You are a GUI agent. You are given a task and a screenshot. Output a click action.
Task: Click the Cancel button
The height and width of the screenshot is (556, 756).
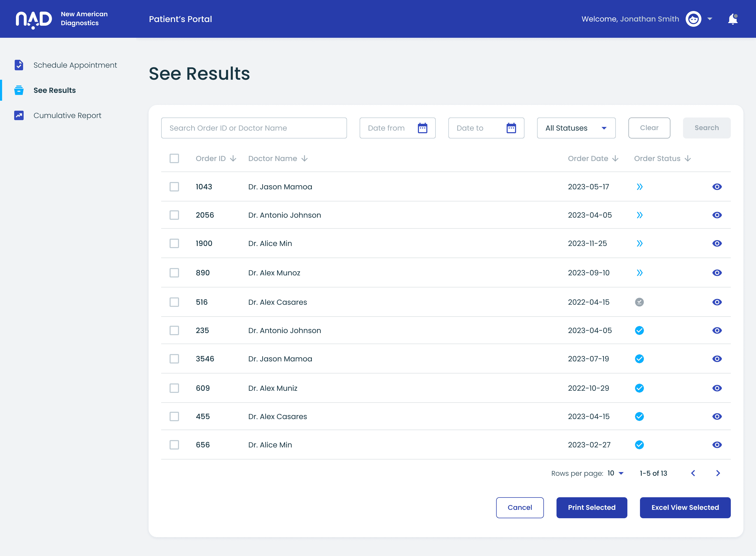click(520, 507)
